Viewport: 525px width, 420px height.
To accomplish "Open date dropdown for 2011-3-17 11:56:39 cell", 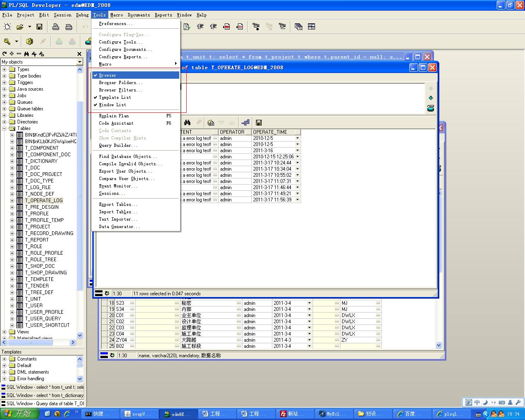I will tap(298, 200).
